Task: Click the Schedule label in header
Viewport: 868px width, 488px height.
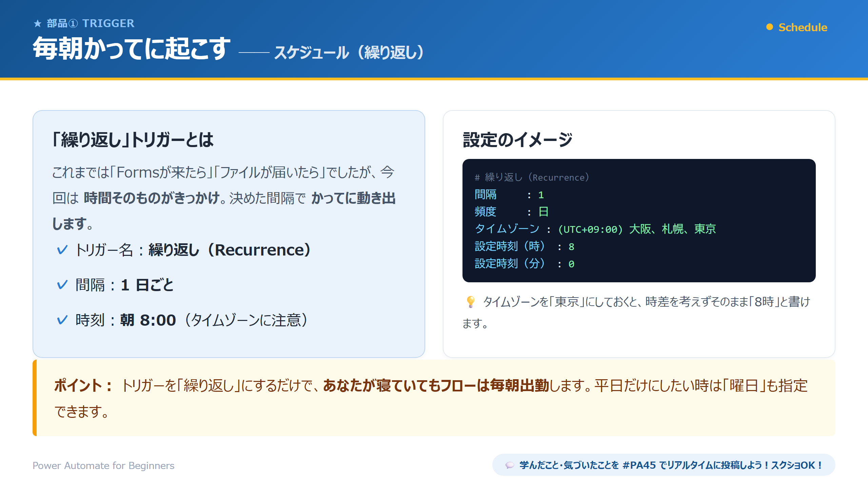Action: [803, 27]
